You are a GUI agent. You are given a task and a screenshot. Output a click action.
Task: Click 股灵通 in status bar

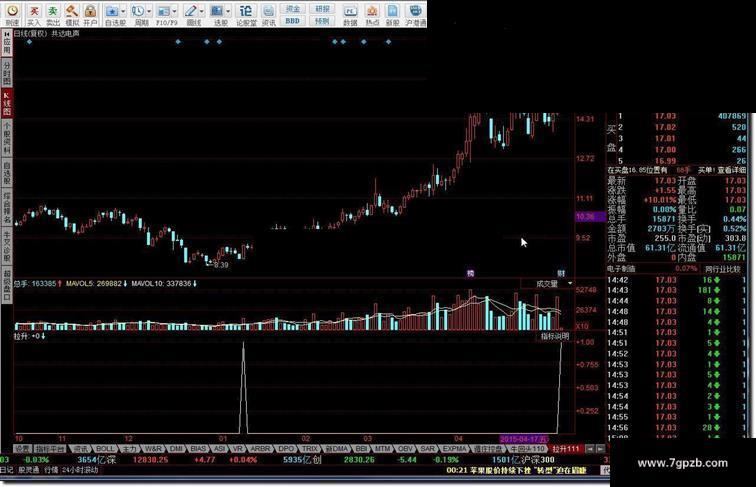pos(28,470)
